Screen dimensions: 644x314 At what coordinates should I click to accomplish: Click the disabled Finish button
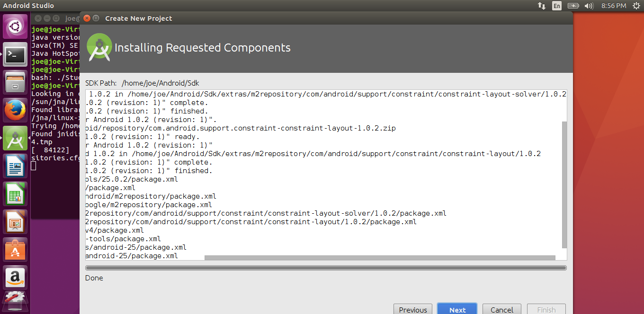pos(546,310)
